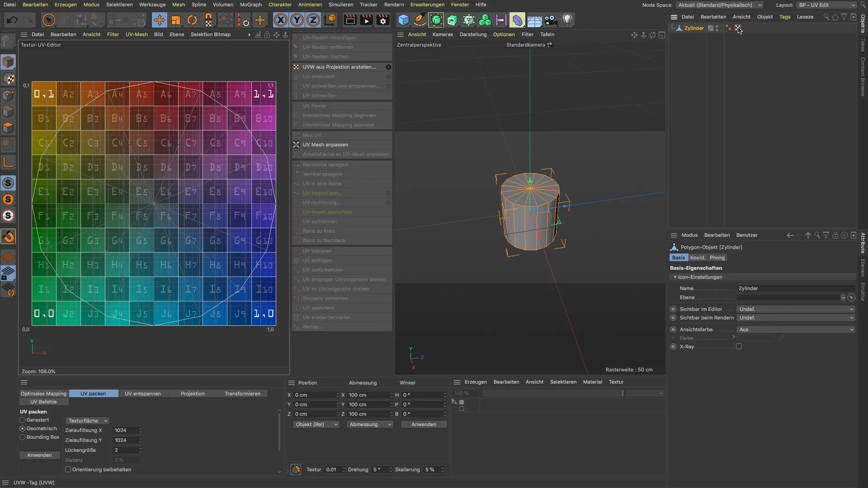Toggle X-axis lock

tap(280, 20)
